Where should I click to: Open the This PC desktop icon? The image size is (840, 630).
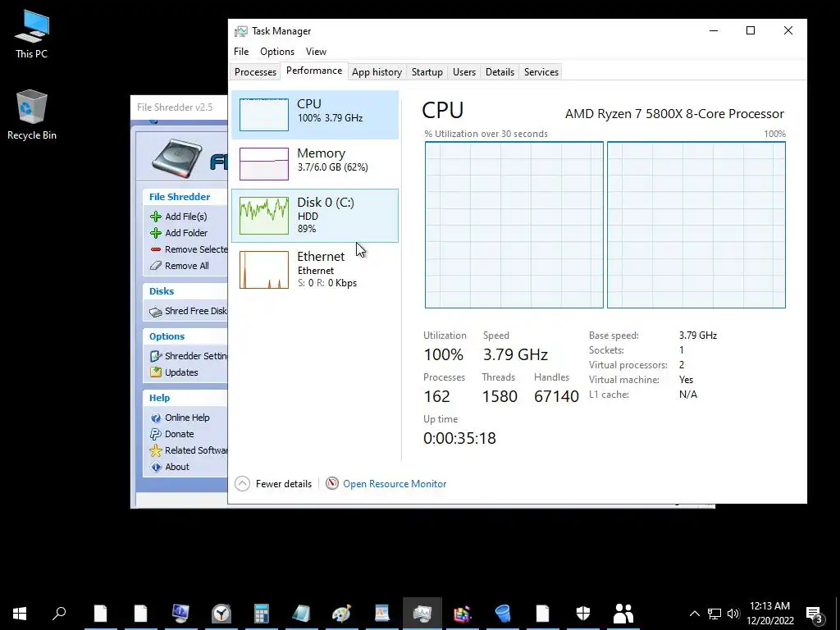31,34
